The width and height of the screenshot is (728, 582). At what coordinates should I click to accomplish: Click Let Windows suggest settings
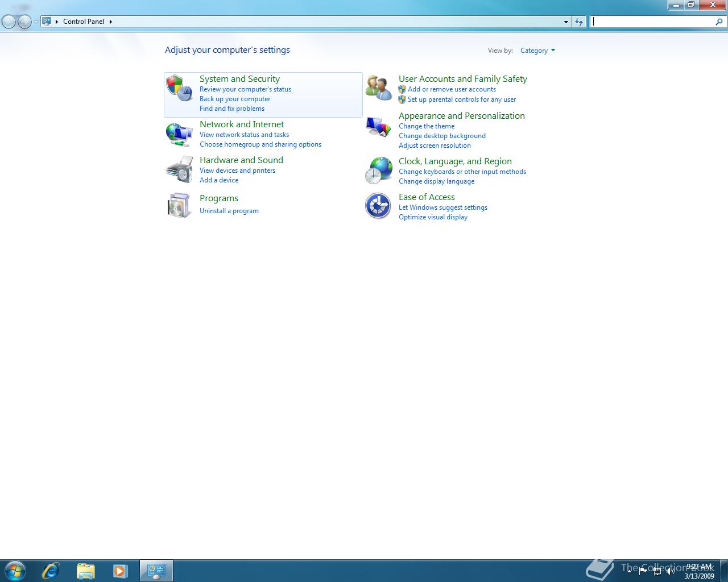pyautogui.click(x=443, y=207)
